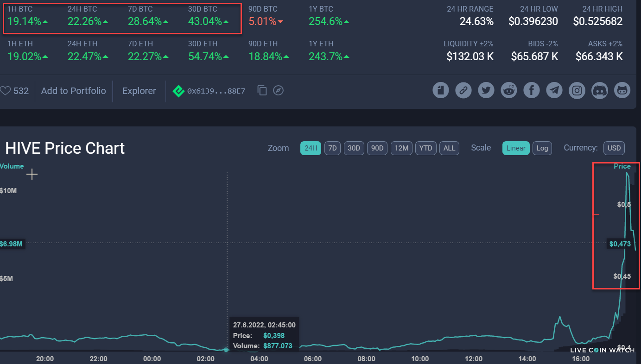Open the Discord social icon

click(600, 90)
